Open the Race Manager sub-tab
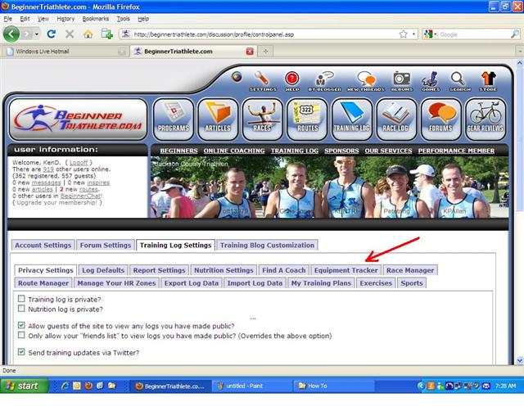This screenshot has height=420, width=524. [x=410, y=270]
